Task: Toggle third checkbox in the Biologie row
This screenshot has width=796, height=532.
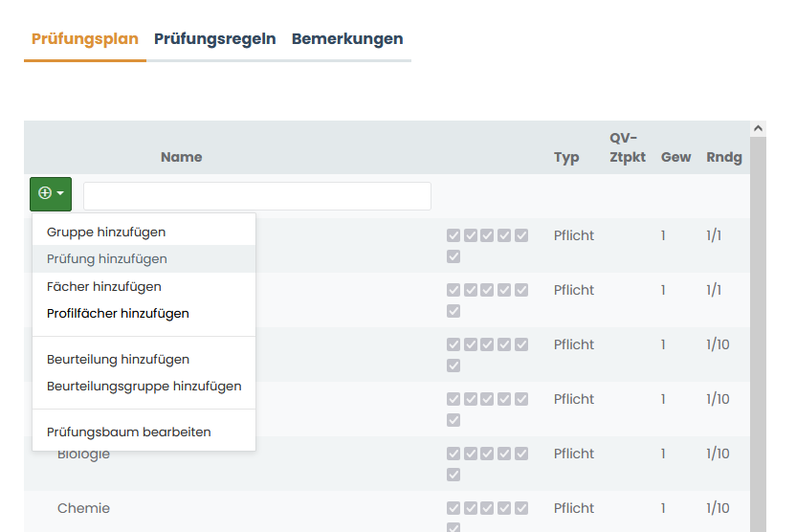Action: point(487,454)
